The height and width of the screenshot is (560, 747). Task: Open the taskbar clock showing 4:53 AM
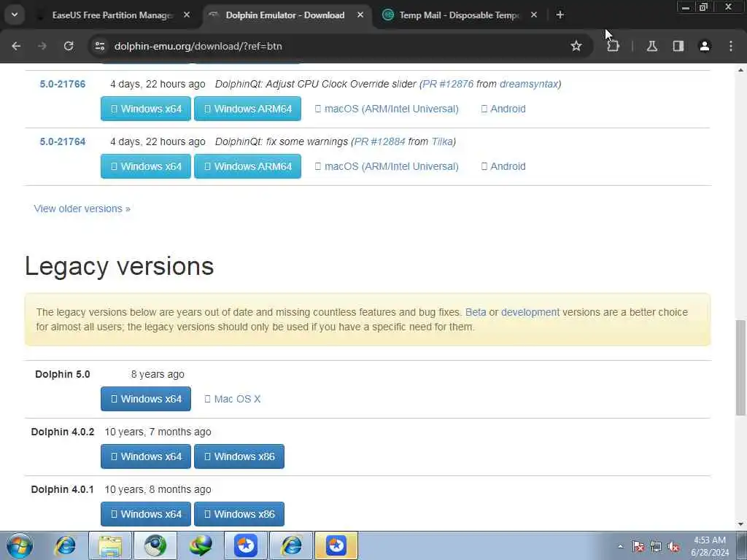(x=710, y=546)
